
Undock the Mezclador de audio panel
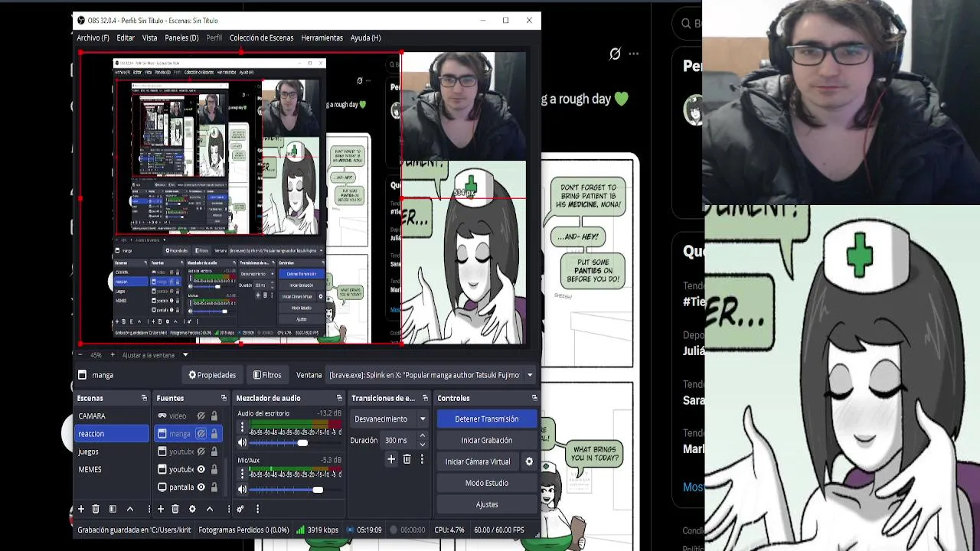(x=339, y=398)
